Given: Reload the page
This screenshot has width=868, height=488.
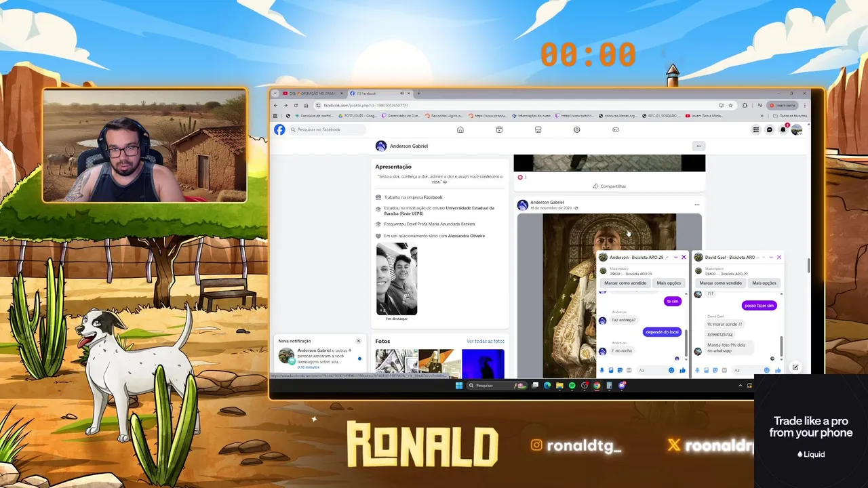Looking at the screenshot, I should coord(296,105).
